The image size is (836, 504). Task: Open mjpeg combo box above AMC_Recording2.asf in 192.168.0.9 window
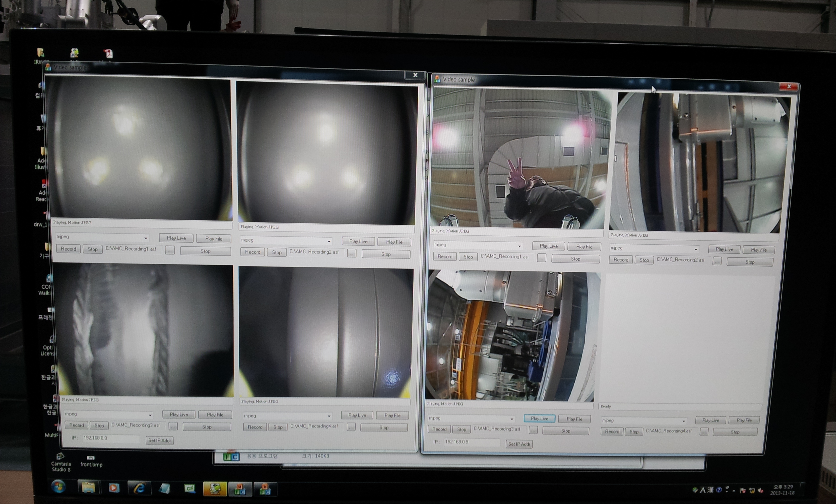696,249
